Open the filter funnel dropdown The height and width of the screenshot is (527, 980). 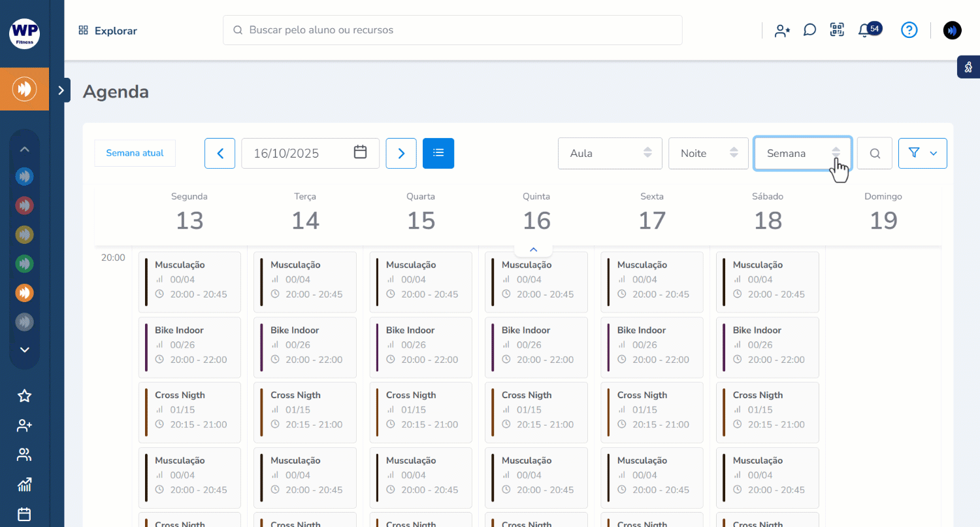click(923, 153)
